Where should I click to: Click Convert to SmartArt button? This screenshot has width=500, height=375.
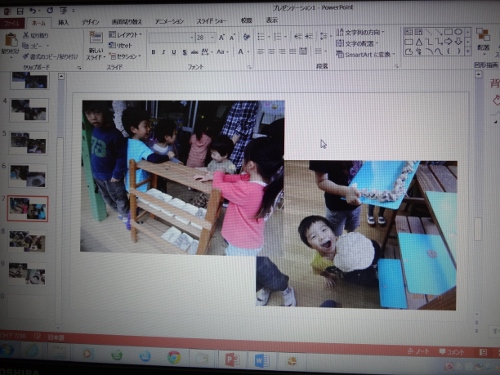365,54
